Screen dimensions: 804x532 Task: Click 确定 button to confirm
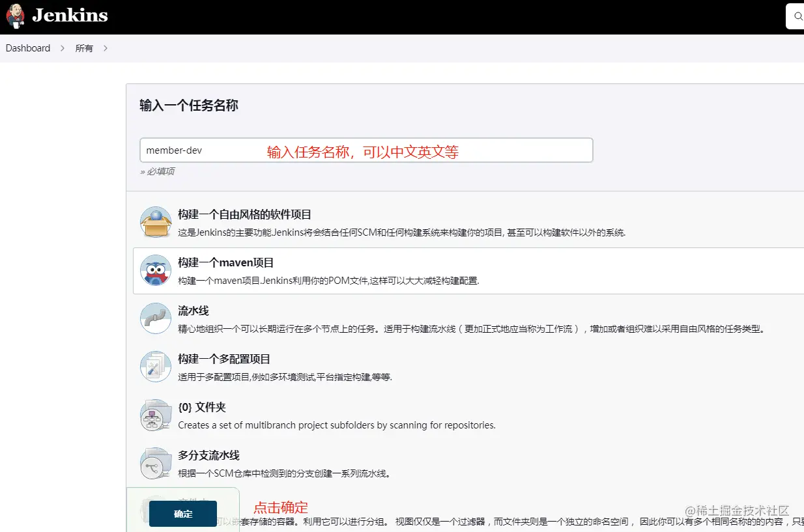[x=183, y=514]
